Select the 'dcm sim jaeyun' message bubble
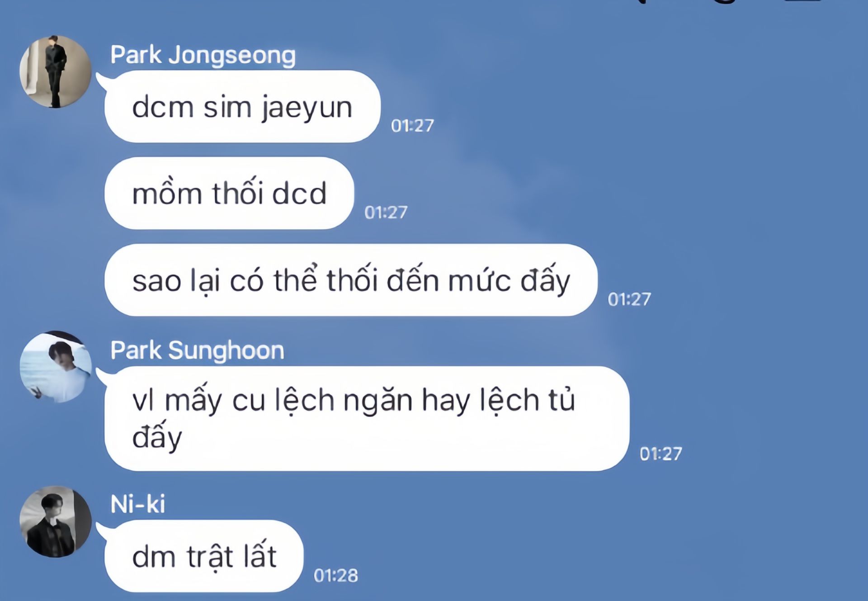868x601 pixels. (x=242, y=106)
